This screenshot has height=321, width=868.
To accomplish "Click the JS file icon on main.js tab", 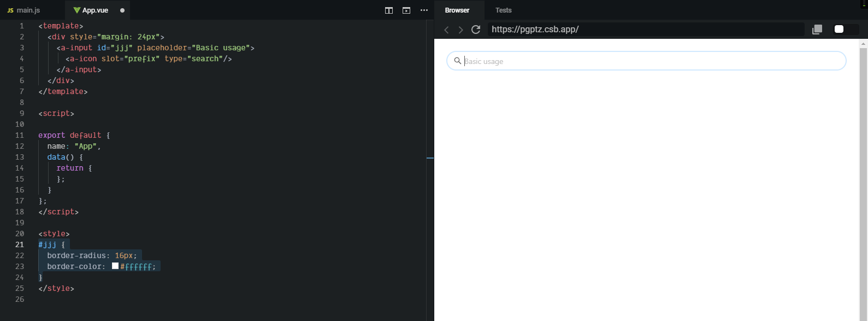I will point(10,10).
